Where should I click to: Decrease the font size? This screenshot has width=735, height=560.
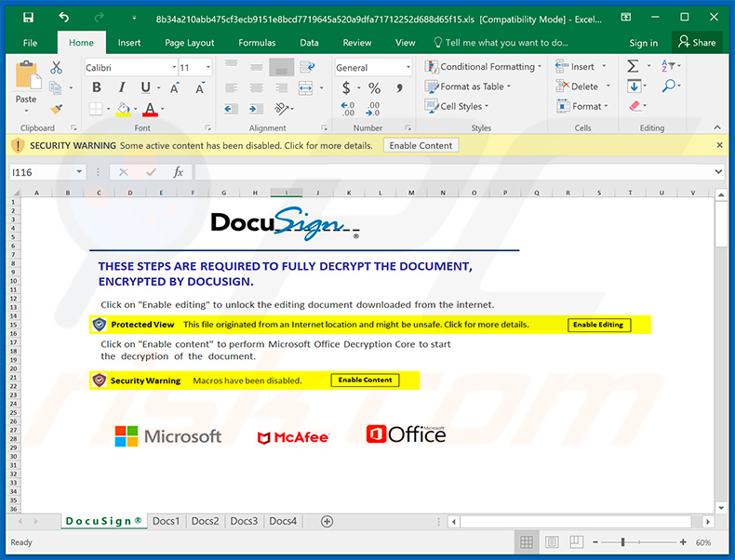200,87
